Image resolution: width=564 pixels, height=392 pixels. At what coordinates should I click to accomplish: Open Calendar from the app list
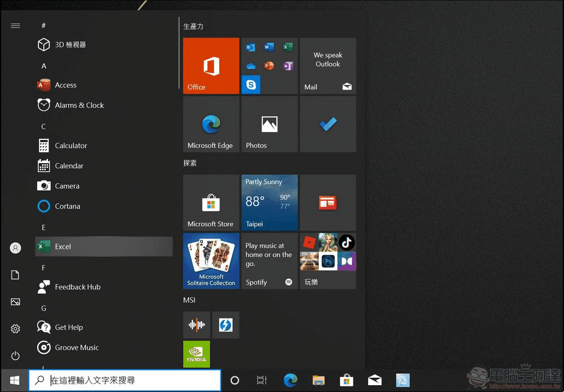104,166
